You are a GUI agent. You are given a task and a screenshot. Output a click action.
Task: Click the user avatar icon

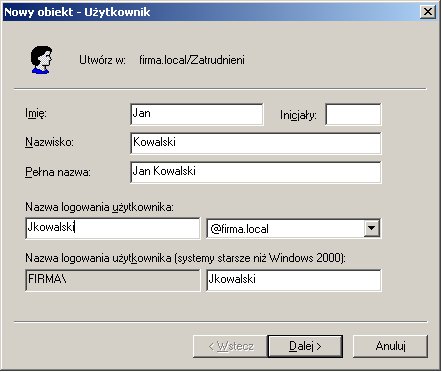point(42,60)
